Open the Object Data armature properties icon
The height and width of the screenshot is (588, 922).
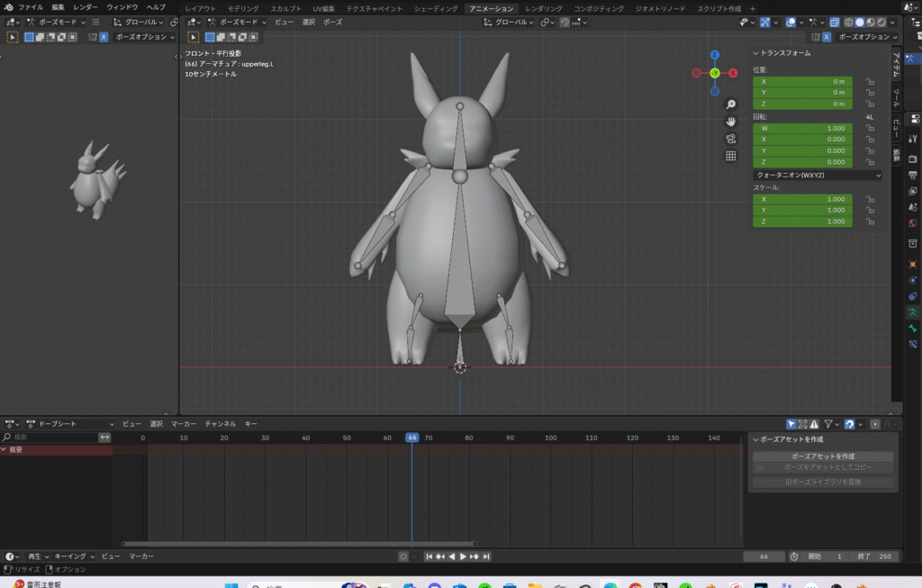click(912, 312)
